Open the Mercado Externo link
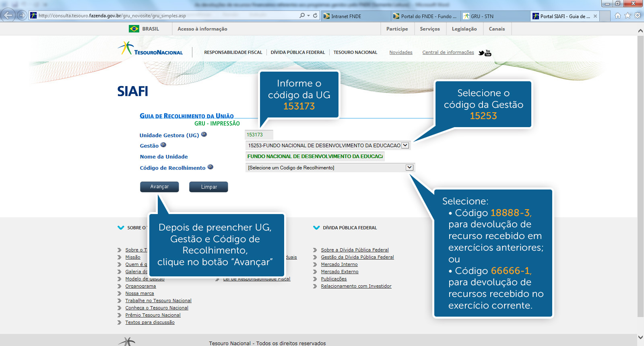Viewport: 644px width, 346px height. pos(340,272)
